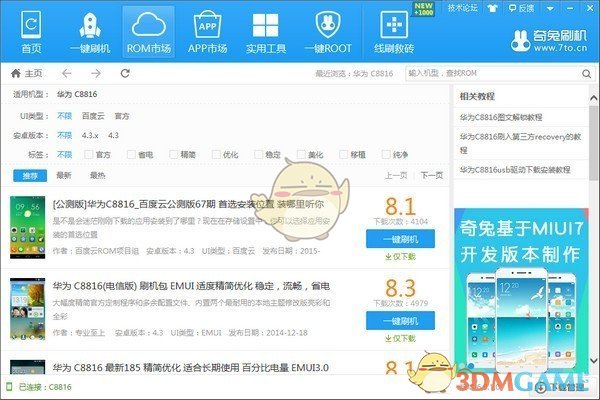Switch to the 最新 tab
The width and height of the screenshot is (600, 400).
click(x=64, y=175)
